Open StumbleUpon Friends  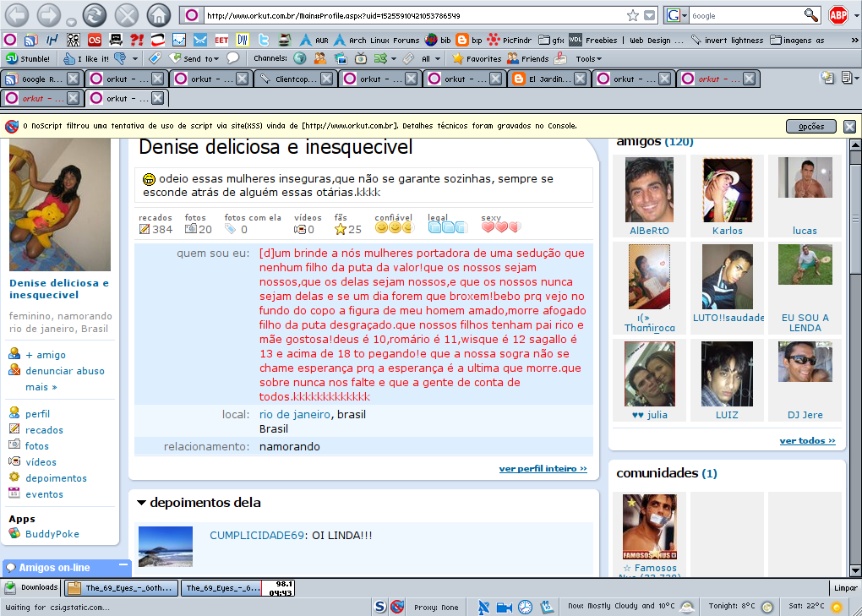[527, 58]
